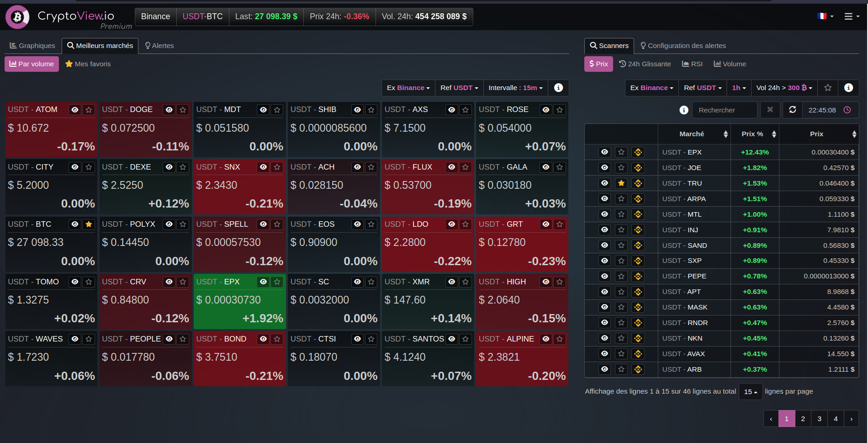Viewport: 868px width, 443px height.
Task: Change the 15 lines per page dropdown
Action: pos(751,392)
